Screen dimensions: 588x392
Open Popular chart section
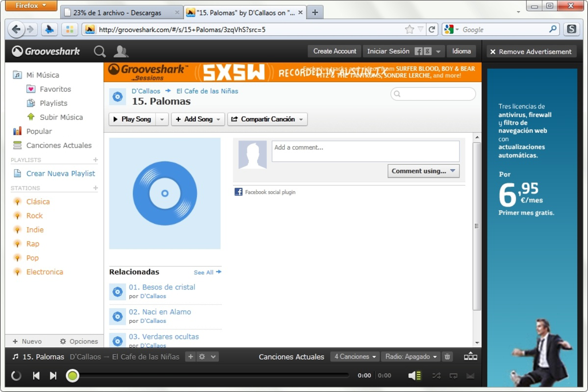point(33,131)
